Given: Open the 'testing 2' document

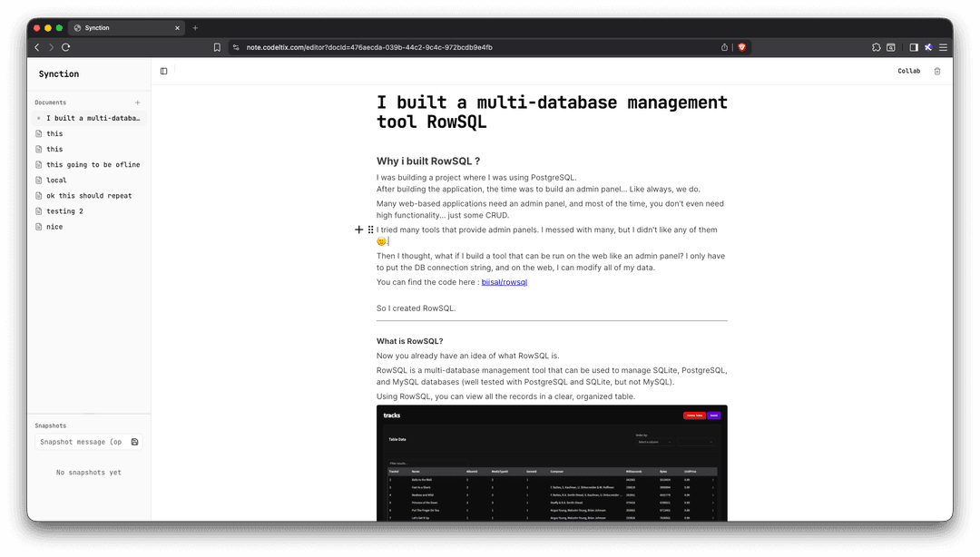Looking at the screenshot, I should click(x=89, y=211).
